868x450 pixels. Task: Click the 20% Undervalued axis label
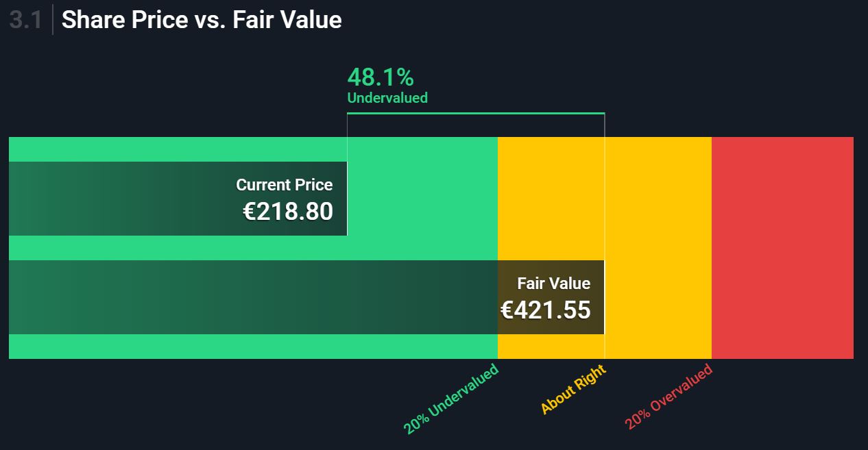coord(451,399)
